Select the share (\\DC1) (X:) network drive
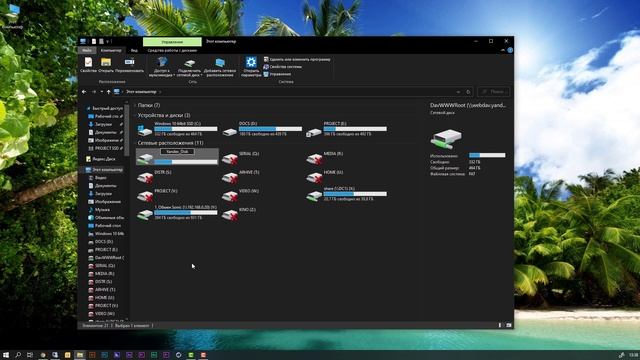Screen dimensions: 640x360 click(347, 195)
